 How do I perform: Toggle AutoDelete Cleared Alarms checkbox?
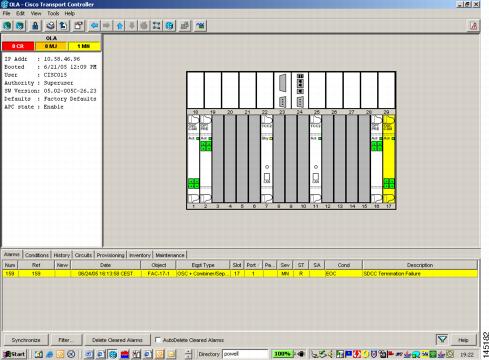pyautogui.click(x=158, y=340)
